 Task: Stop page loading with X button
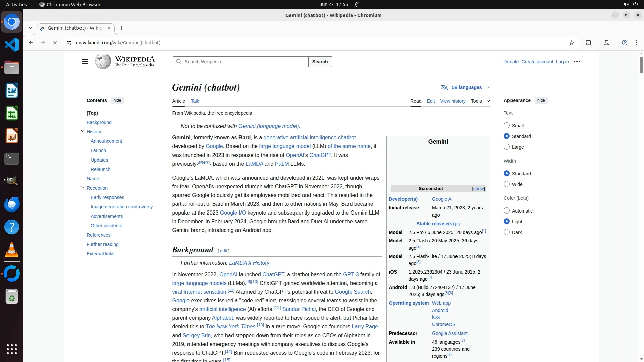55,43
